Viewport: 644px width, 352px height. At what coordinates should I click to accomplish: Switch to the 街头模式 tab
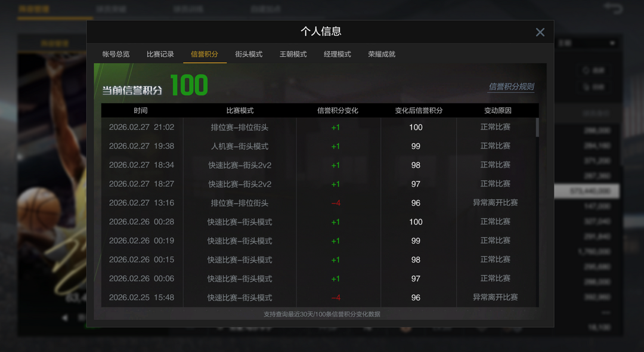pyautogui.click(x=249, y=54)
